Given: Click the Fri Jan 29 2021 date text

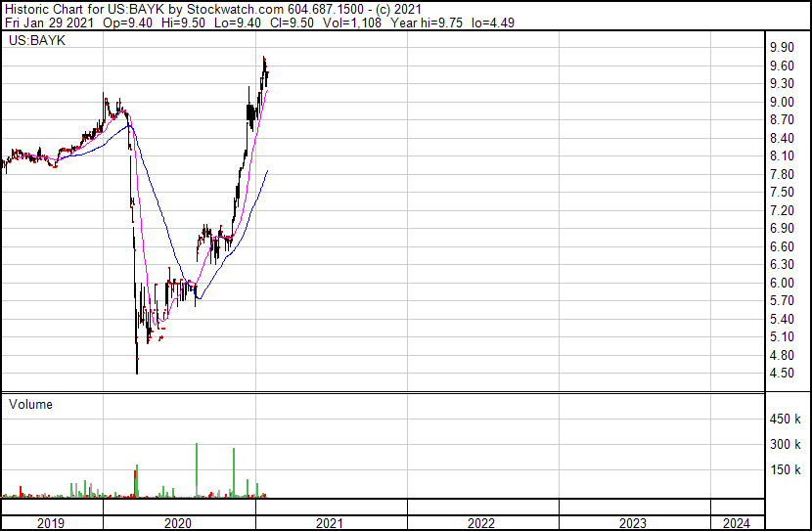Looking at the screenshot, I should point(50,22).
